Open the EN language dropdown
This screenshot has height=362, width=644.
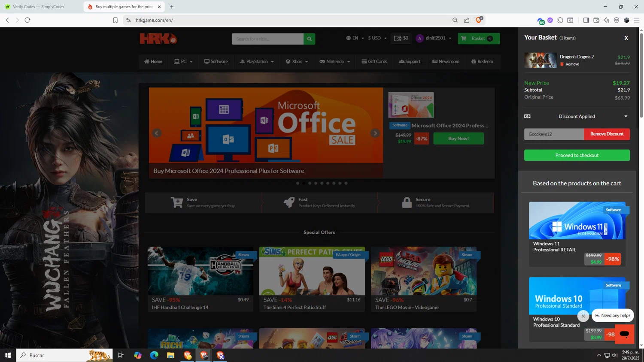pos(355,38)
